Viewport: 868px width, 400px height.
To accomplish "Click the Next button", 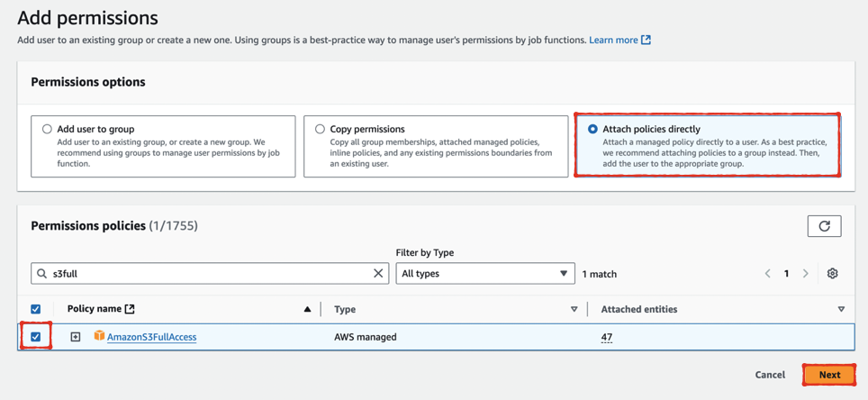I will [829, 375].
